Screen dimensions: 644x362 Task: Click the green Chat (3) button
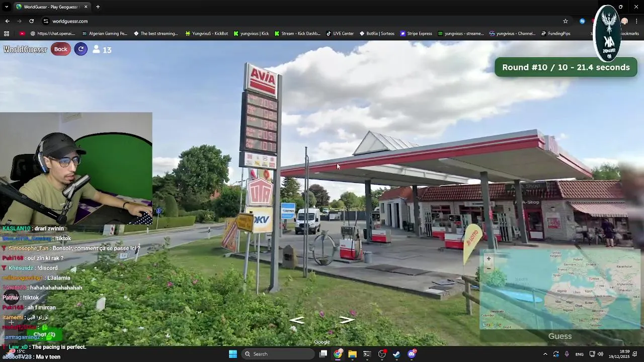click(44, 334)
